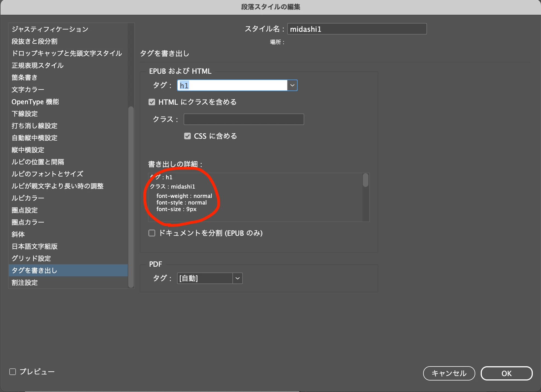Enable 'ドキュメントを分割 (EPUB のみ)' checkbox
This screenshot has width=541, height=392.
pyautogui.click(x=152, y=233)
